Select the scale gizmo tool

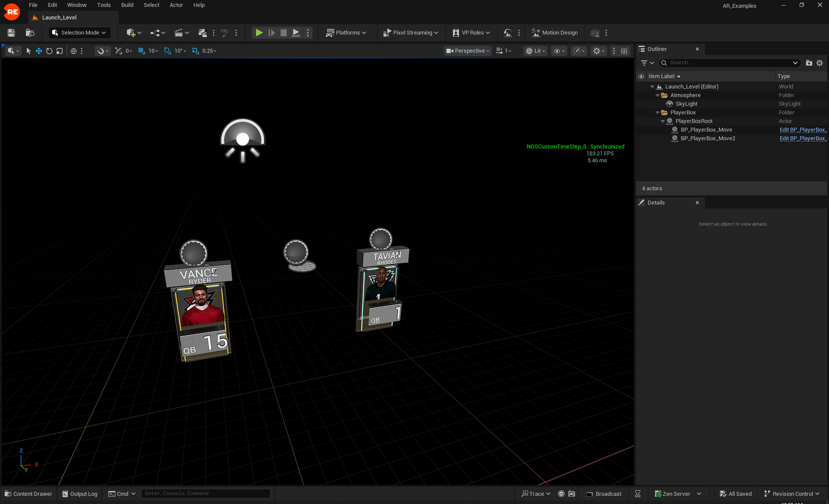tap(60, 51)
